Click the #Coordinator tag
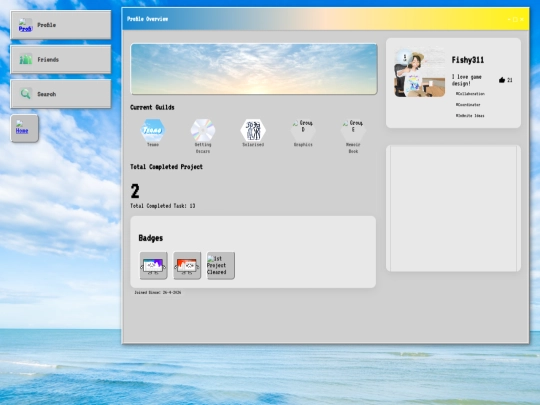Viewport: 540px width, 405px height. pyautogui.click(x=468, y=104)
